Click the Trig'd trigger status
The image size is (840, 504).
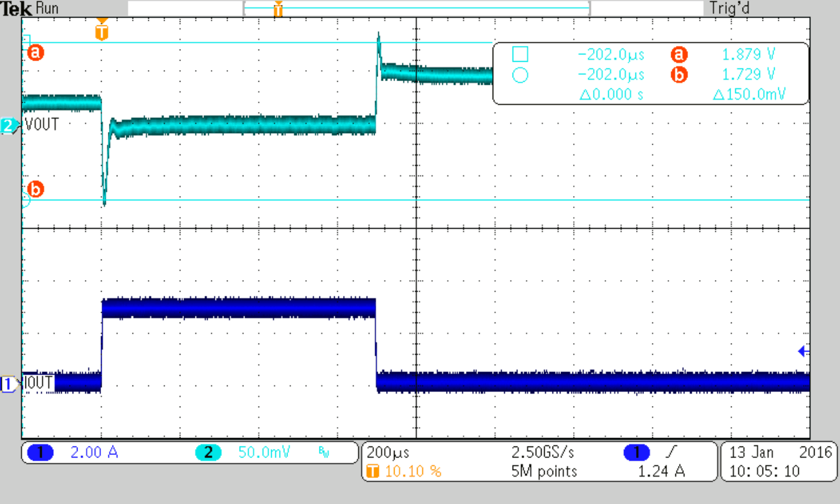click(x=729, y=9)
